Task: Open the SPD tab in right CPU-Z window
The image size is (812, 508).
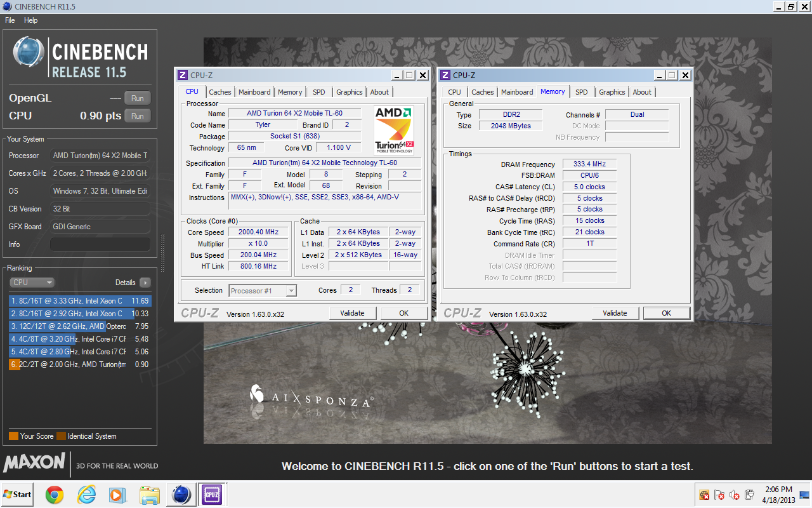Action: (x=582, y=92)
